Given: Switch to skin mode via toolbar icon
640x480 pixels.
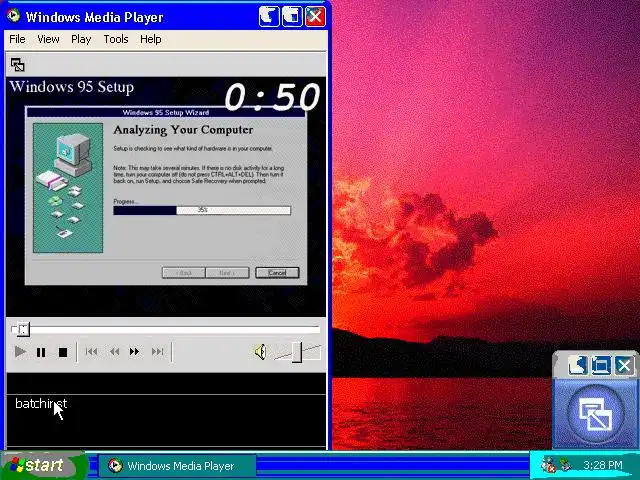Looking at the screenshot, I should [18, 65].
